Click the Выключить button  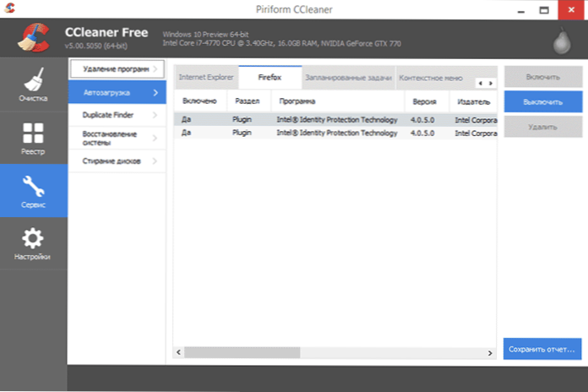click(543, 101)
